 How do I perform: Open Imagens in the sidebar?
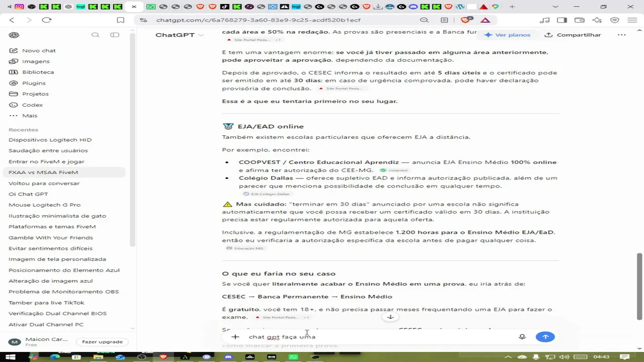(x=29, y=61)
